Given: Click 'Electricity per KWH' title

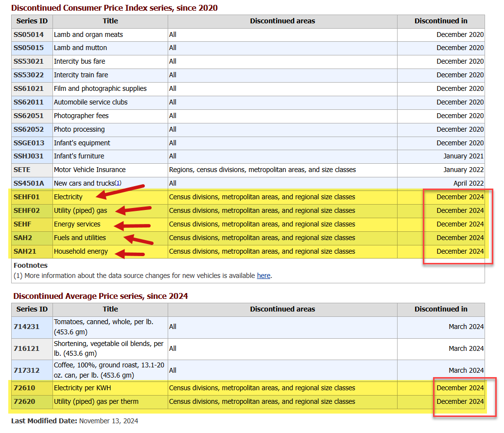Looking at the screenshot, I should tap(82, 388).
